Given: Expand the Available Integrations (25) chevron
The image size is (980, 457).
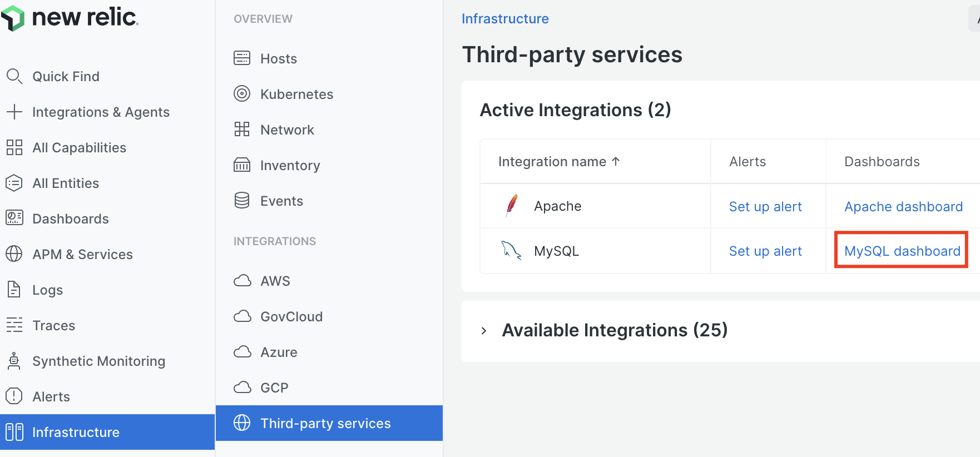Looking at the screenshot, I should click(484, 331).
